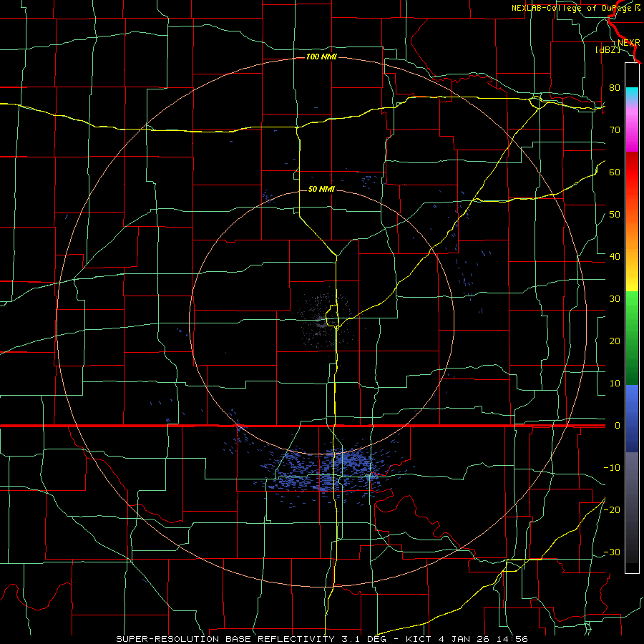Click the gray clutter at radar center
644x644 pixels.
click(323, 321)
